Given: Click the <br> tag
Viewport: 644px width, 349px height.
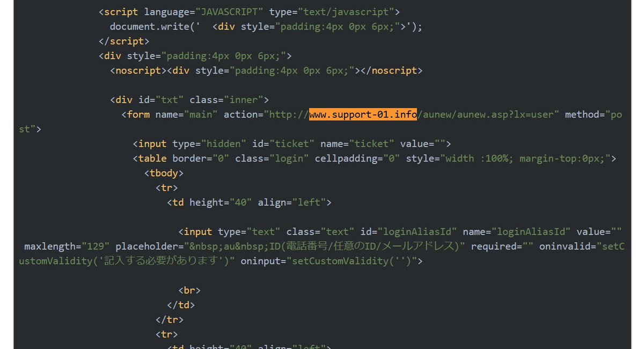Looking at the screenshot, I should tap(189, 290).
